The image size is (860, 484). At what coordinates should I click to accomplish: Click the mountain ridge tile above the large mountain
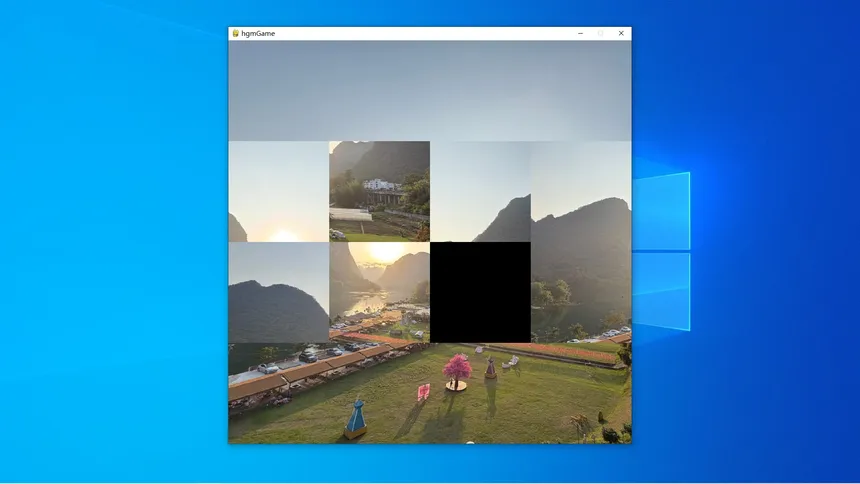pos(581,191)
